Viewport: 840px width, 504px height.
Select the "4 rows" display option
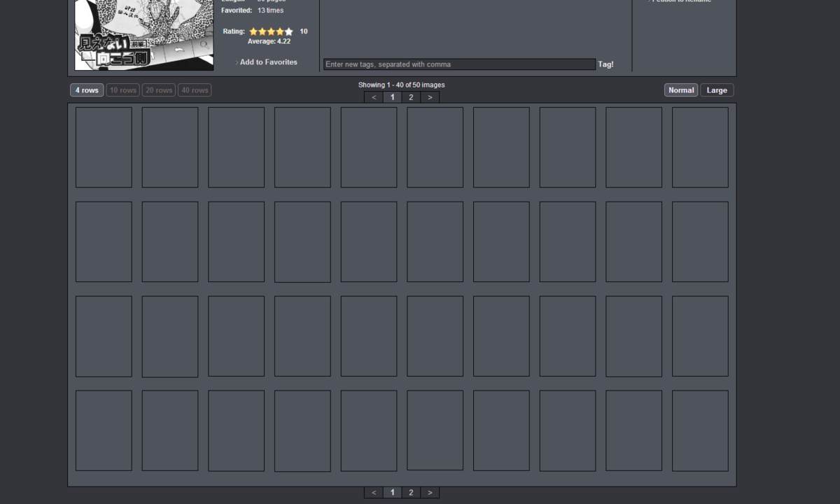(x=87, y=90)
